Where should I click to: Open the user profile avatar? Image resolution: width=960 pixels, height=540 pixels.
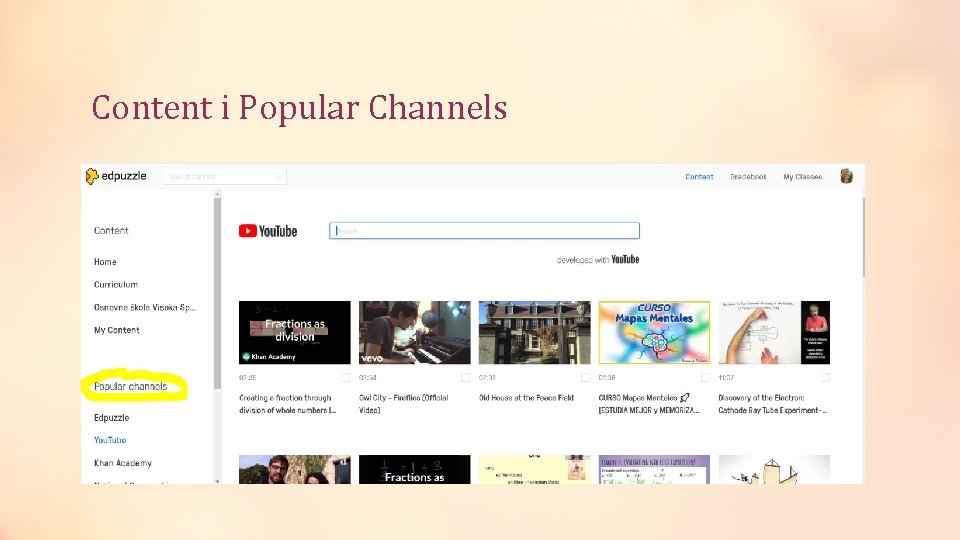pos(847,176)
